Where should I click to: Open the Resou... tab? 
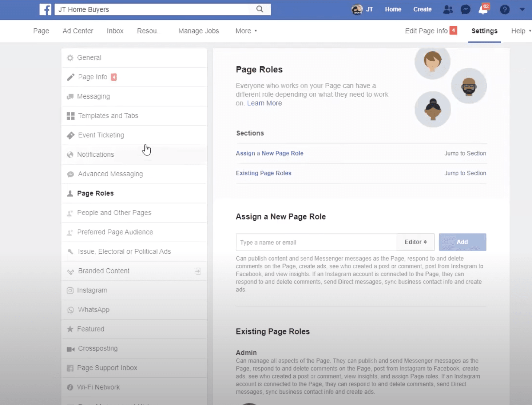[x=150, y=31]
